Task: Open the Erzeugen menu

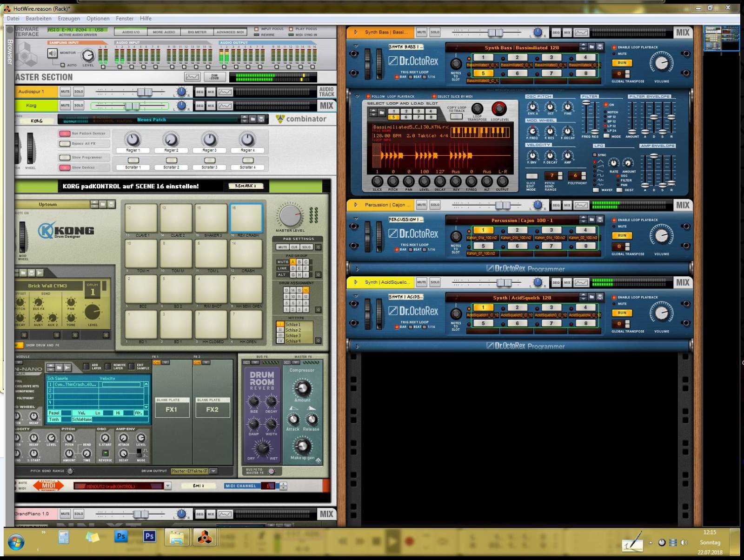Action: tap(69, 19)
